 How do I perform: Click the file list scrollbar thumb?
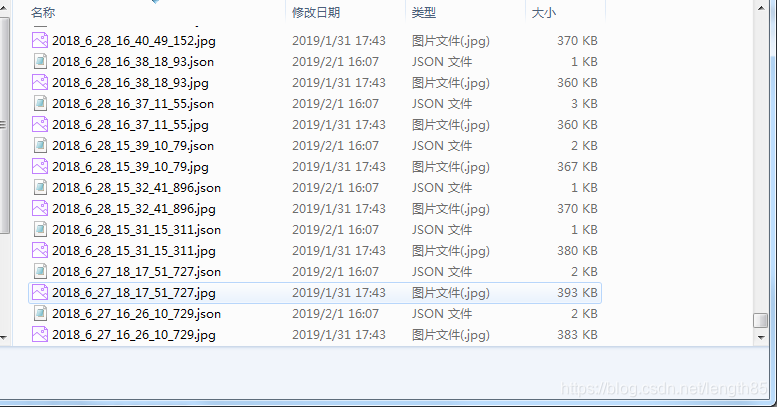click(x=761, y=320)
